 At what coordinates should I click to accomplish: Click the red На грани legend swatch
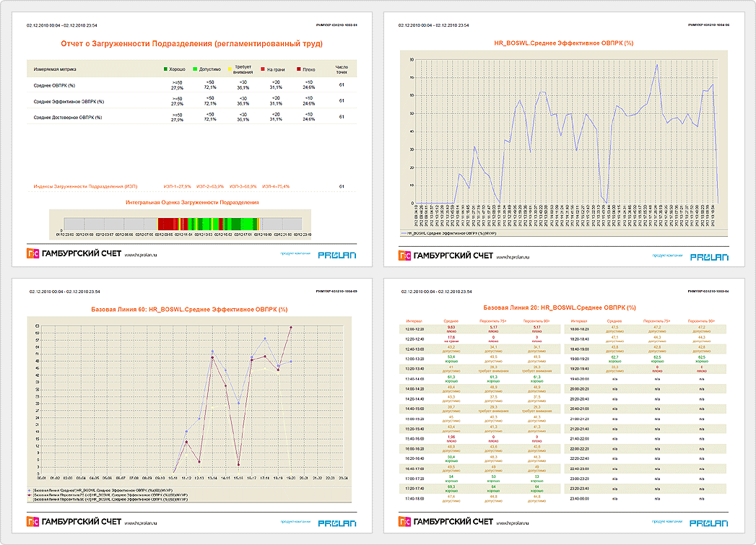pyautogui.click(x=264, y=70)
